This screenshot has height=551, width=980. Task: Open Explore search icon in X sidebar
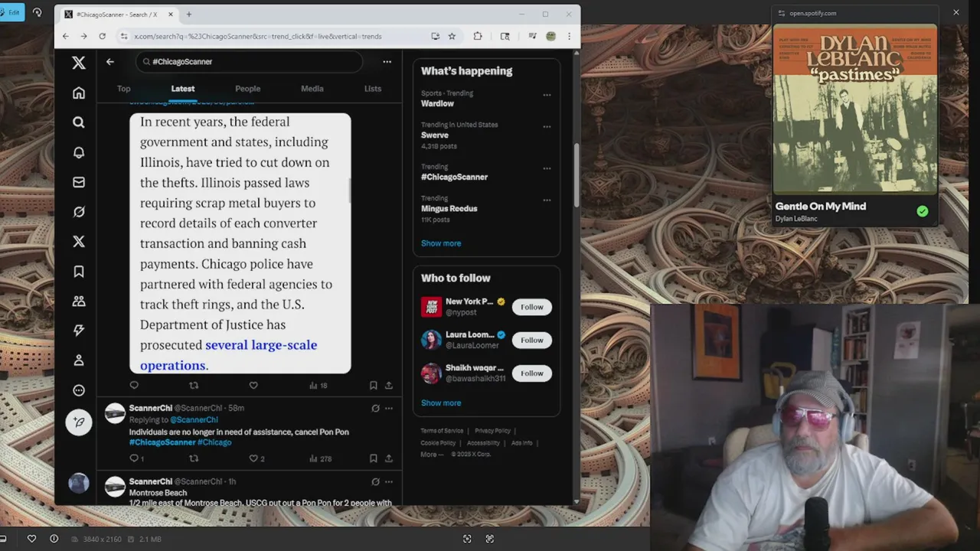(x=79, y=122)
